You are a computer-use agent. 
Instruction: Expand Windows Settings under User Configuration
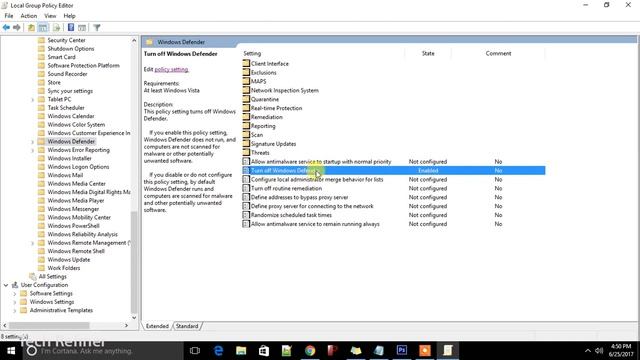pyautogui.click(x=15, y=302)
